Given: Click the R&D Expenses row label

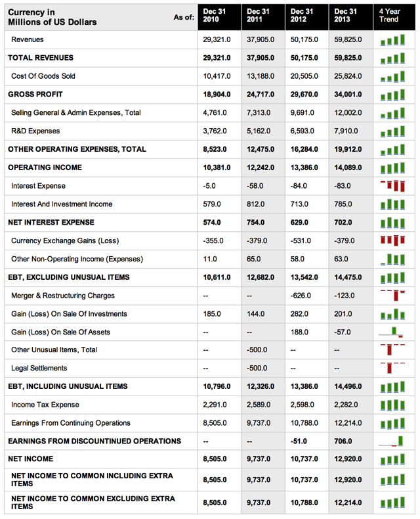Looking at the screenshot, I should click(35, 131).
